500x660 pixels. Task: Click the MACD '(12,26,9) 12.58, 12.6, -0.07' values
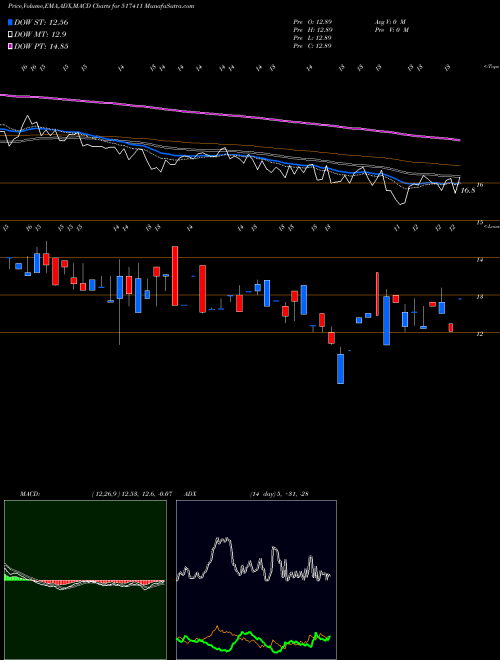(x=132, y=494)
